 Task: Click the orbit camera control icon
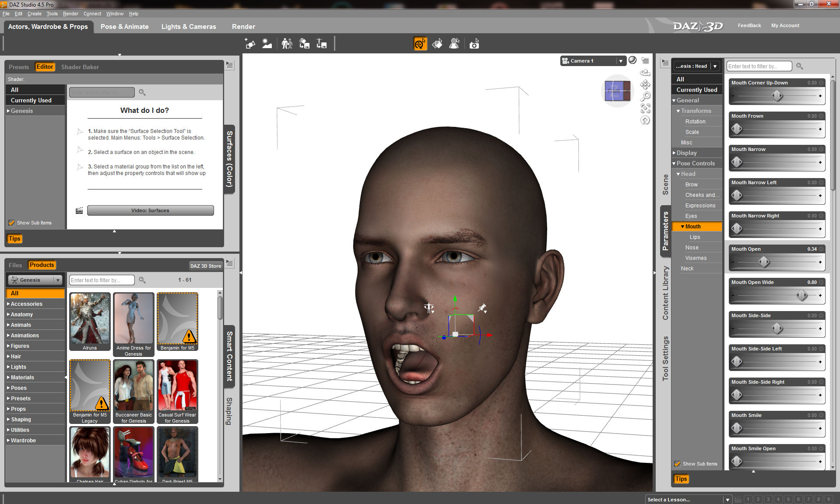(645, 72)
